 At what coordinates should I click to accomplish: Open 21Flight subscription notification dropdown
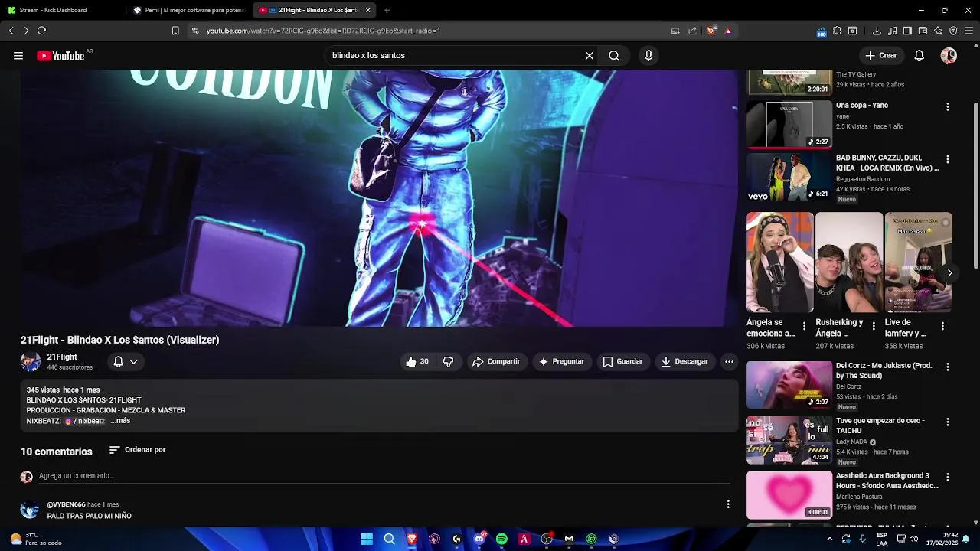tap(126, 362)
